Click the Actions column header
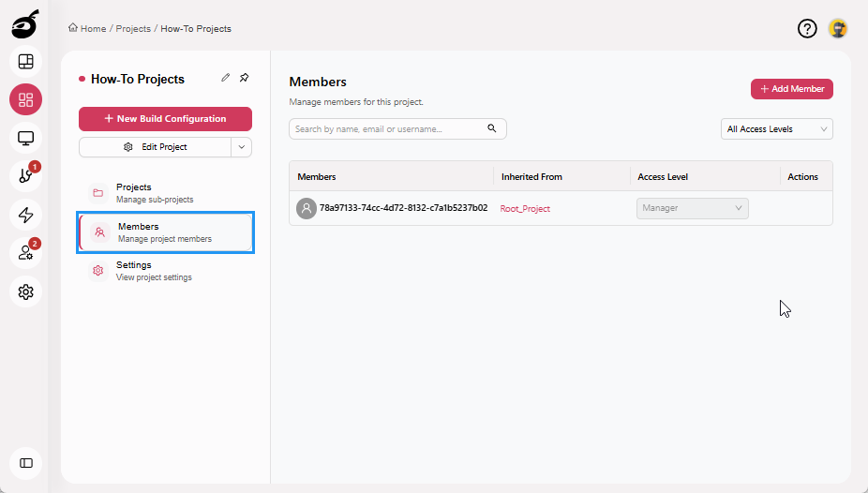The height and width of the screenshot is (493, 868). click(802, 177)
